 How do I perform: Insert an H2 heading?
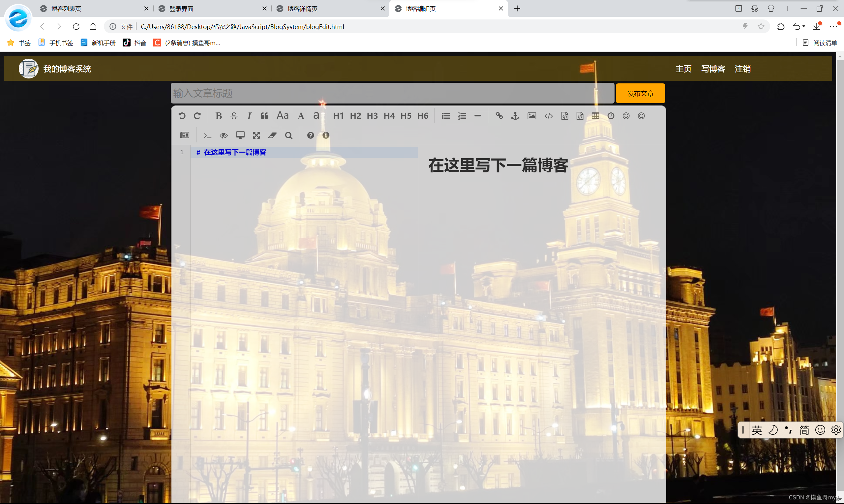pos(355,116)
